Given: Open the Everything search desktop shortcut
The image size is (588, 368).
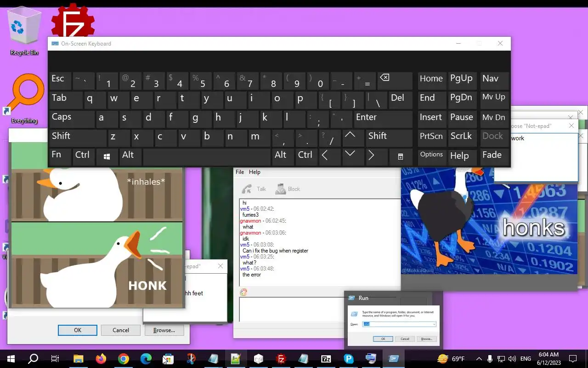Looking at the screenshot, I should [x=24, y=99].
